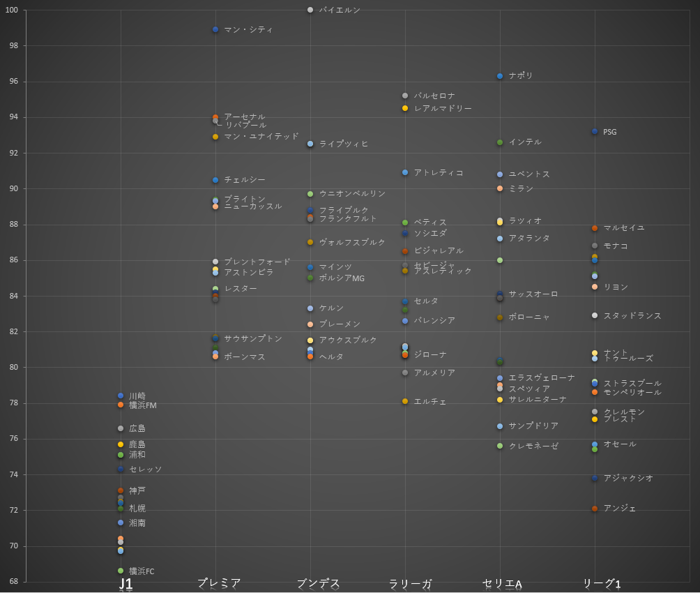
Task: Click the PSG data label
Action: [x=610, y=132]
